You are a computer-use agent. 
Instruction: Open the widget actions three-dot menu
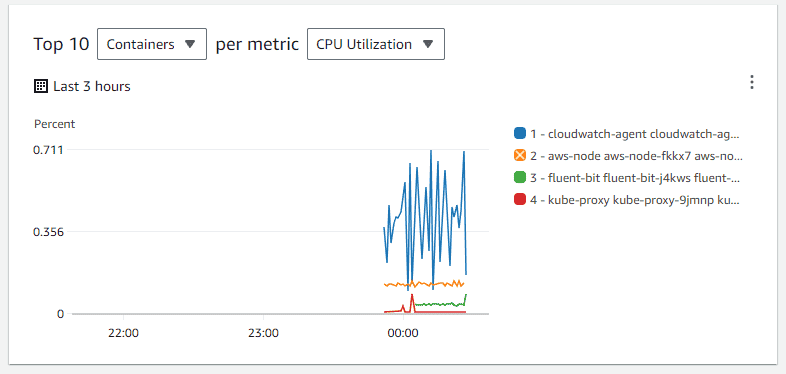coord(751,82)
